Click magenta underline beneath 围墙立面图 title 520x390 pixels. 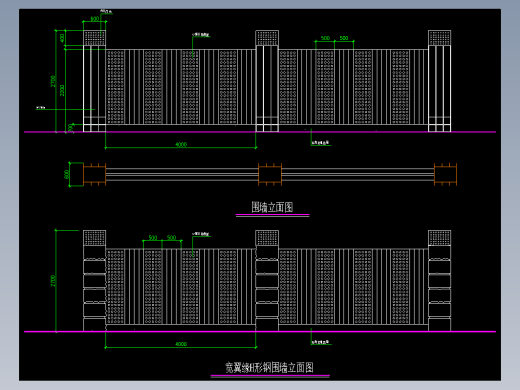click(272, 215)
